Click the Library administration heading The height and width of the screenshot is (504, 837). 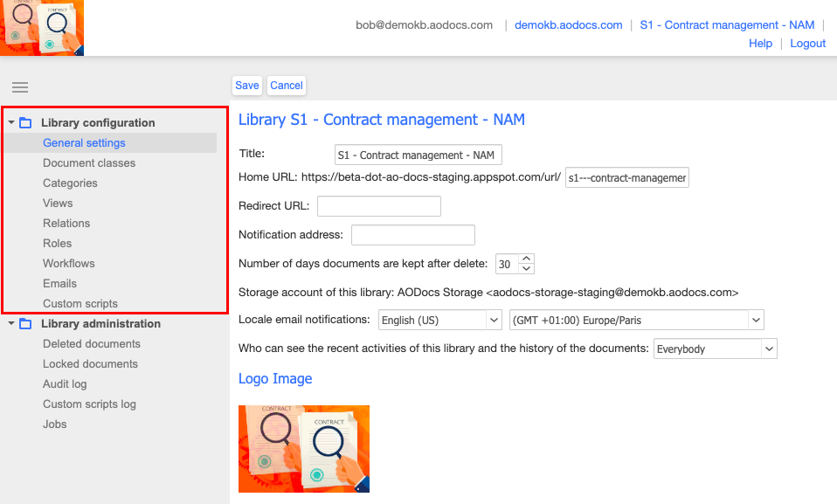click(x=100, y=323)
